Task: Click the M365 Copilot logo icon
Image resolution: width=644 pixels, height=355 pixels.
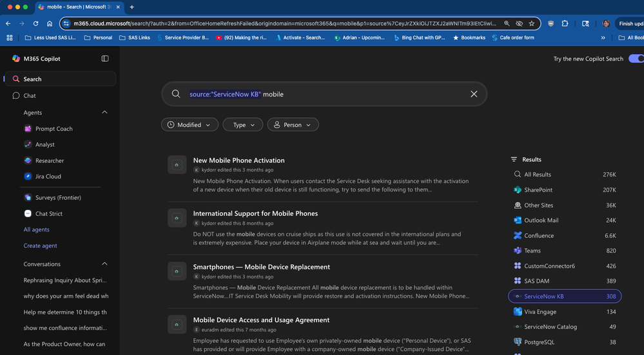Action: [x=16, y=59]
